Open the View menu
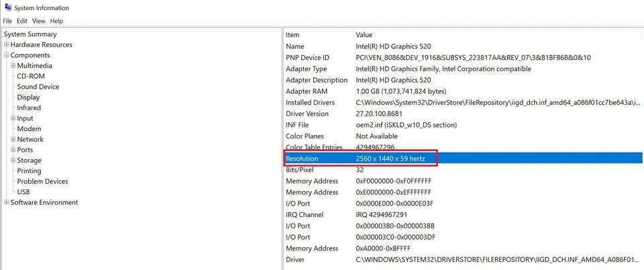The image size is (644, 270). pyautogui.click(x=38, y=21)
